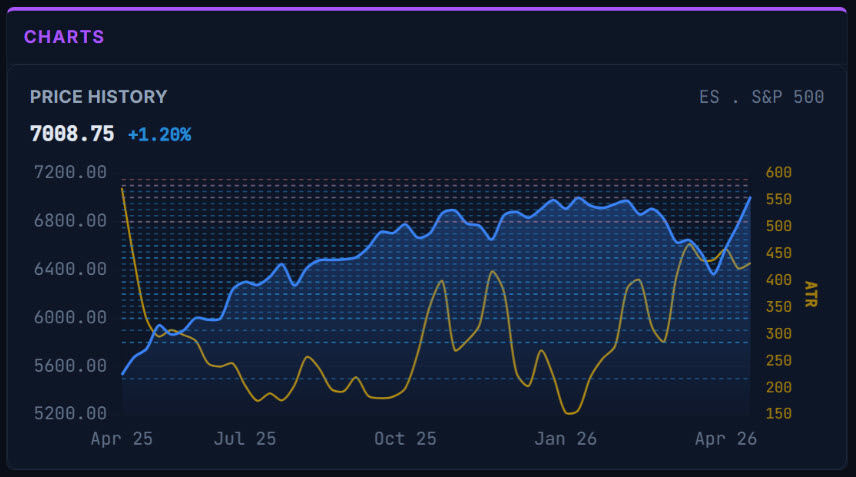Click the 150 value on the ATR axis

tap(779, 414)
